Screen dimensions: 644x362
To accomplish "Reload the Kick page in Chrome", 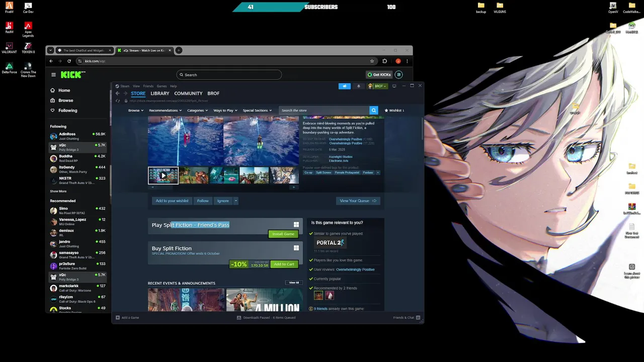I will pyautogui.click(x=69, y=61).
